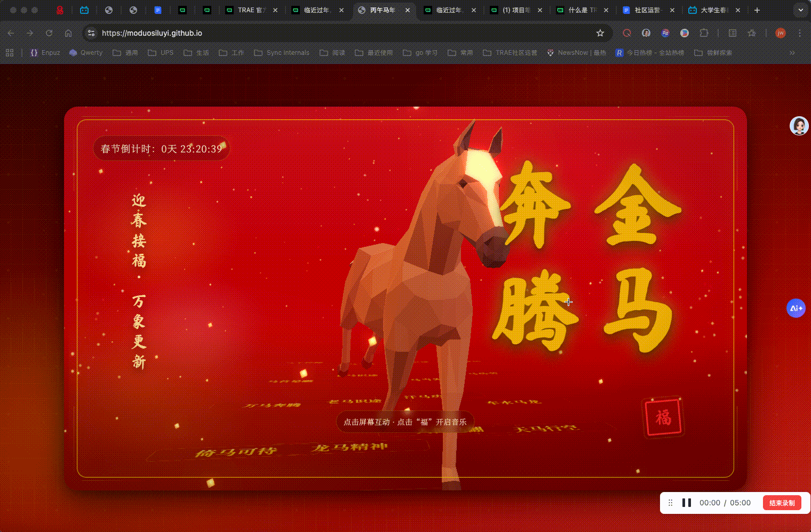Screen dimensions: 811x532
Task: Pause the screen recording
Action: [687, 503]
